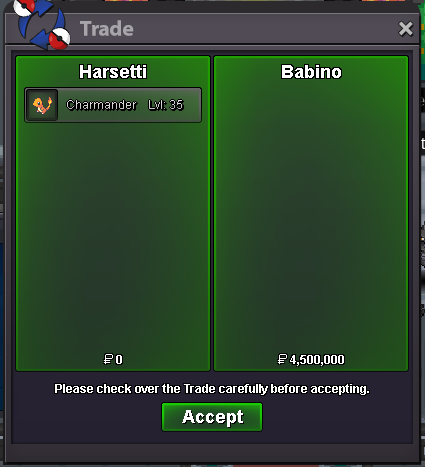Click Babino's Pokedollar currency symbol
The height and width of the screenshot is (467, 425).
click(x=282, y=359)
